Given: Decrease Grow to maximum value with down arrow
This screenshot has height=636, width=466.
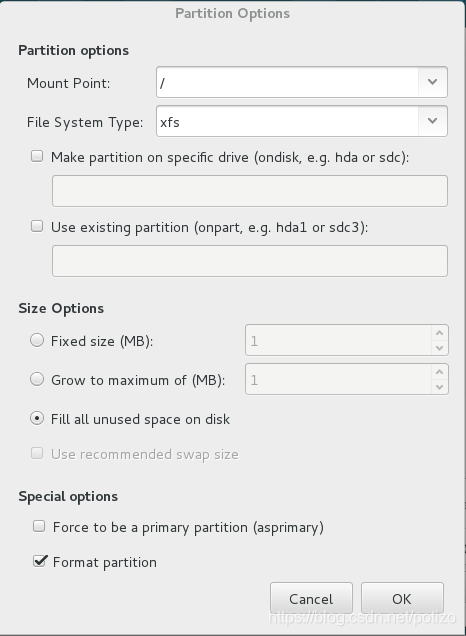Looking at the screenshot, I should click(439, 387).
